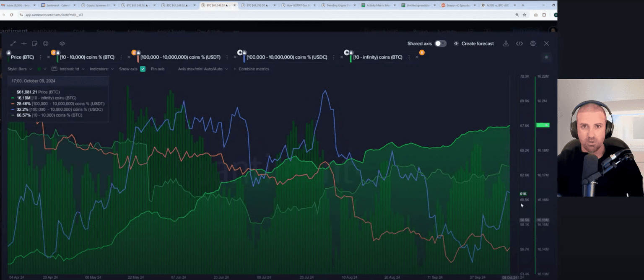Remove the Price (BTC) metric

[x=48, y=57]
